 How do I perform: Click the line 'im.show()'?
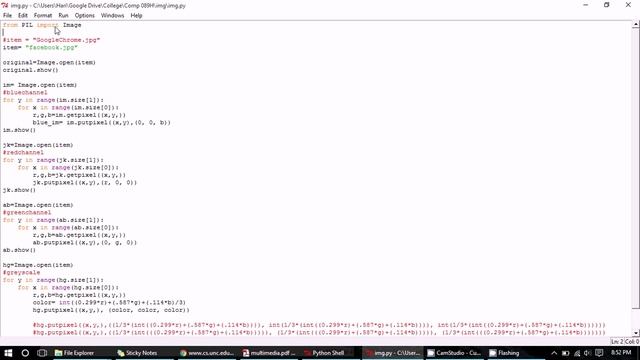(x=19, y=130)
